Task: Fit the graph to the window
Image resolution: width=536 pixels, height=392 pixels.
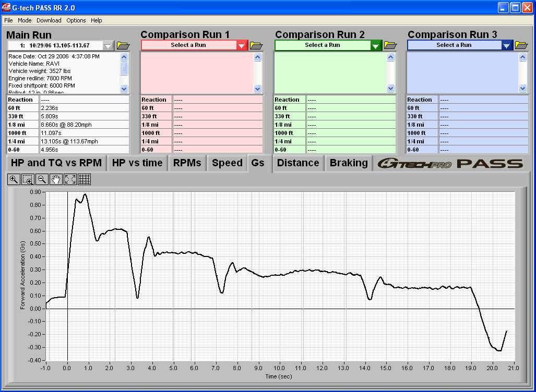Action: (x=69, y=179)
